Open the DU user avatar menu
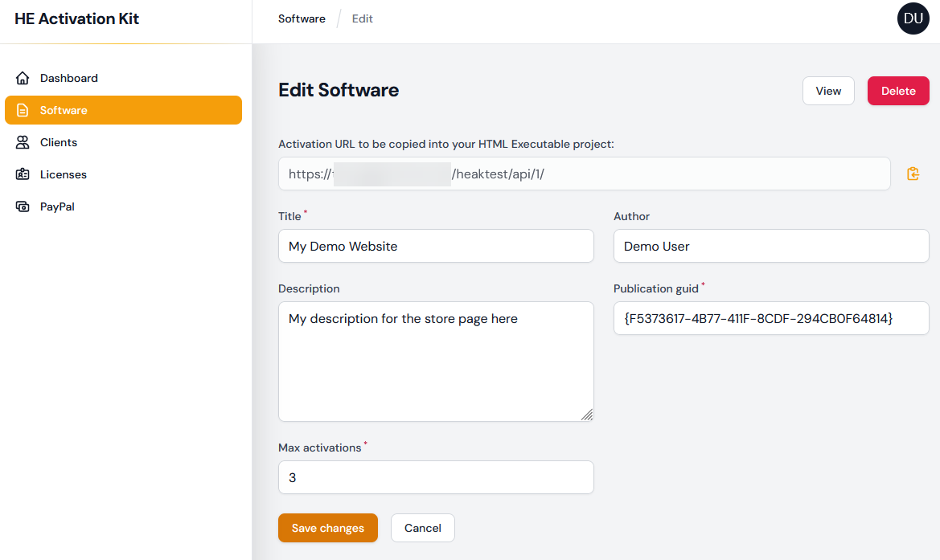 pyautogui.click(x=913, y=18)
